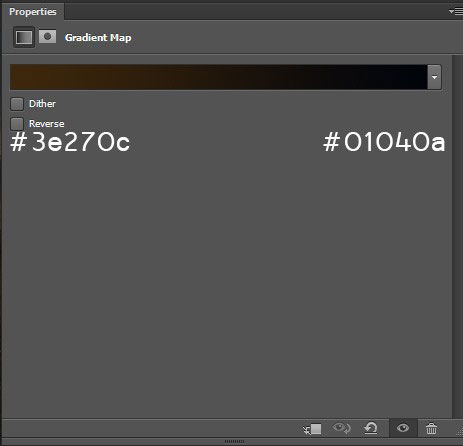Open the gradient editor from gradient bar

[219, 77]
